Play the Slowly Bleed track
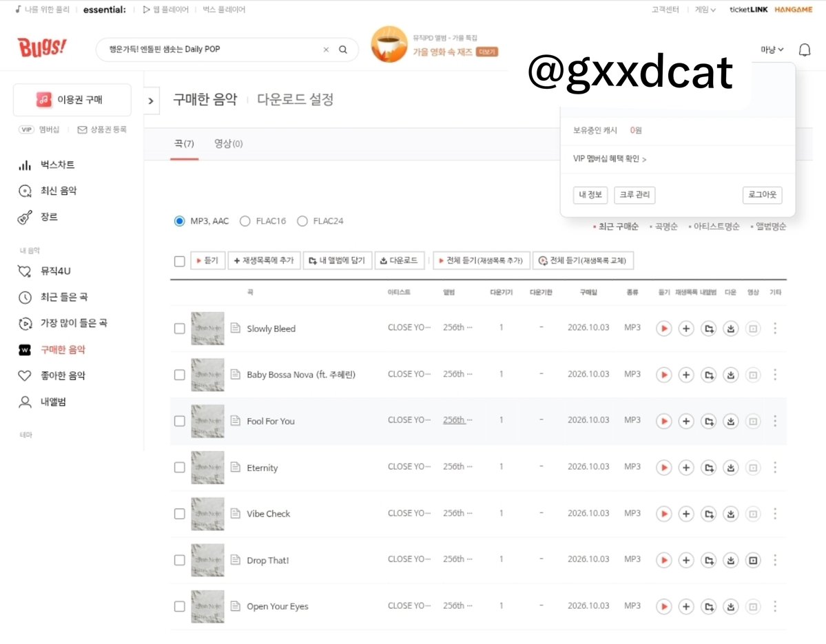 663,329
